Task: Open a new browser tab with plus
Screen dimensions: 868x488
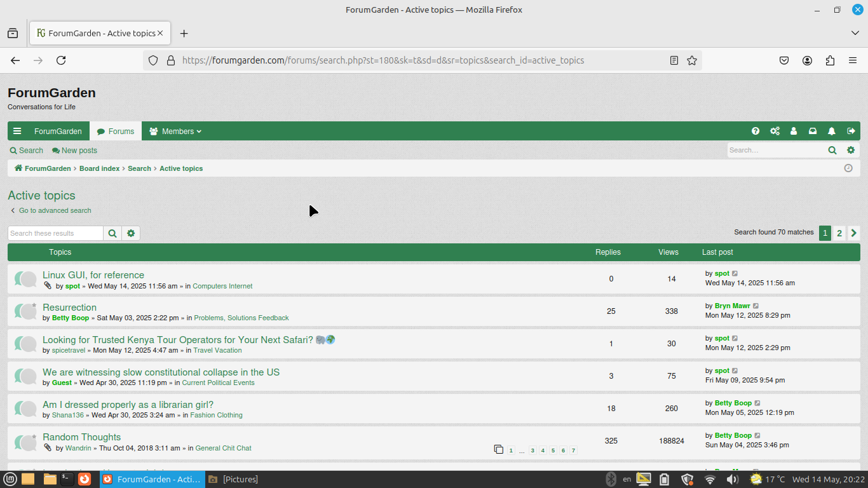Action: 184,33
